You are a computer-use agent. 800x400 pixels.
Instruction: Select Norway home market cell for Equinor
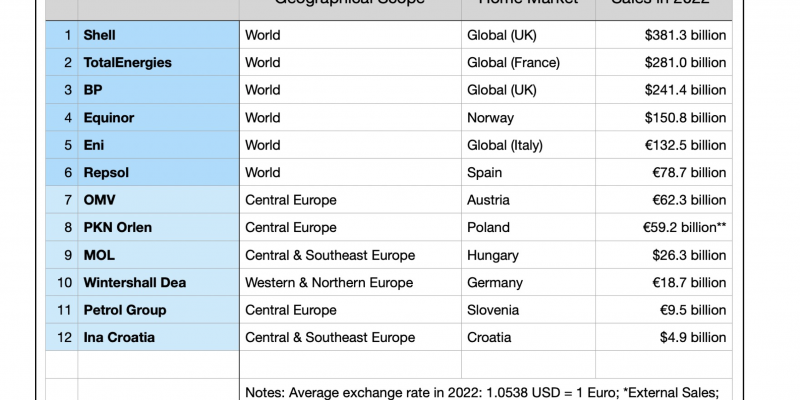coord(528,117)
